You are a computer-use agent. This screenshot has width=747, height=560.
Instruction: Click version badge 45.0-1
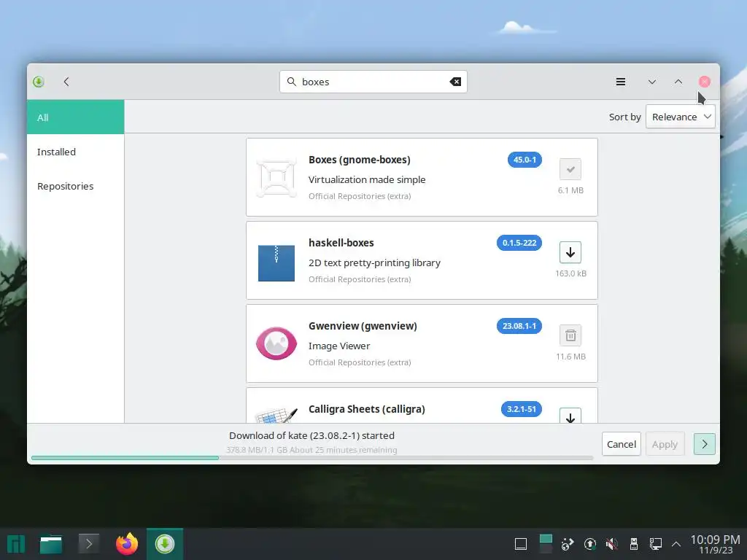(525, 160)
